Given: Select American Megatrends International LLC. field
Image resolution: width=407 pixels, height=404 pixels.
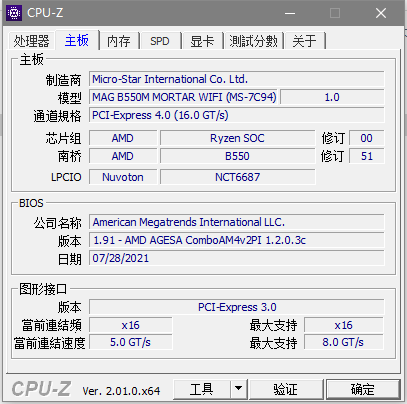Looking at the screenshot, I should click(x=237, y=222).
